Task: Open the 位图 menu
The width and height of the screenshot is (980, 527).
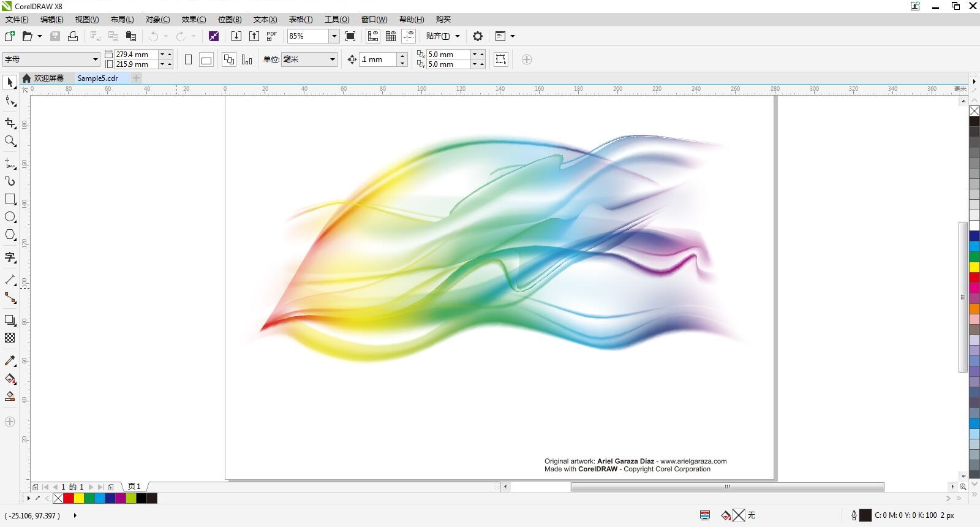Action: pos(230,20)
